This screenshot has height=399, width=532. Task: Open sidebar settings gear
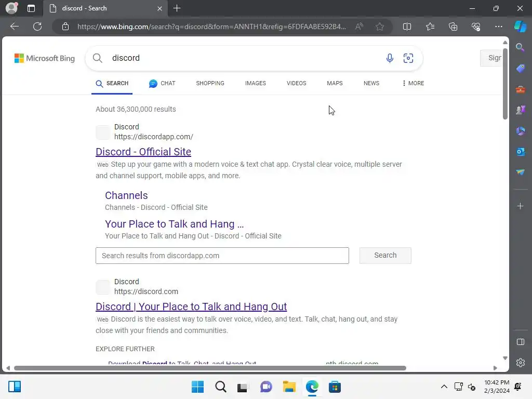coord(520,363)
